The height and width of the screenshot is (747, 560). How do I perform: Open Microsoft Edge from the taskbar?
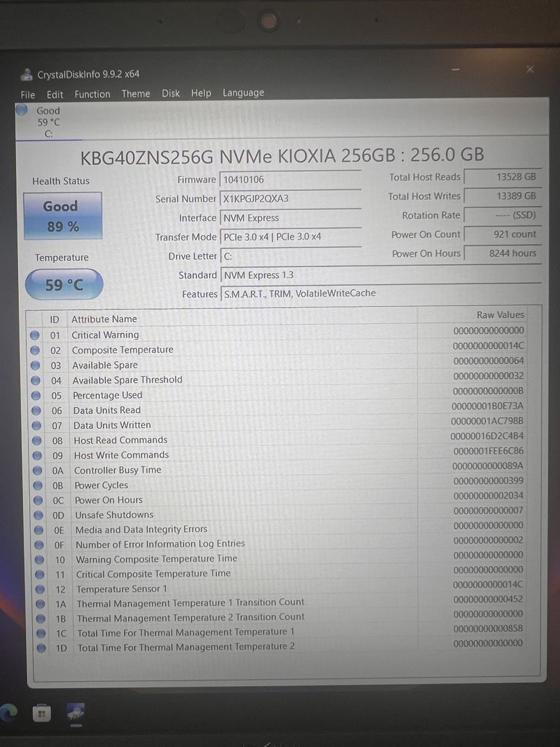(x=8, y=712)
